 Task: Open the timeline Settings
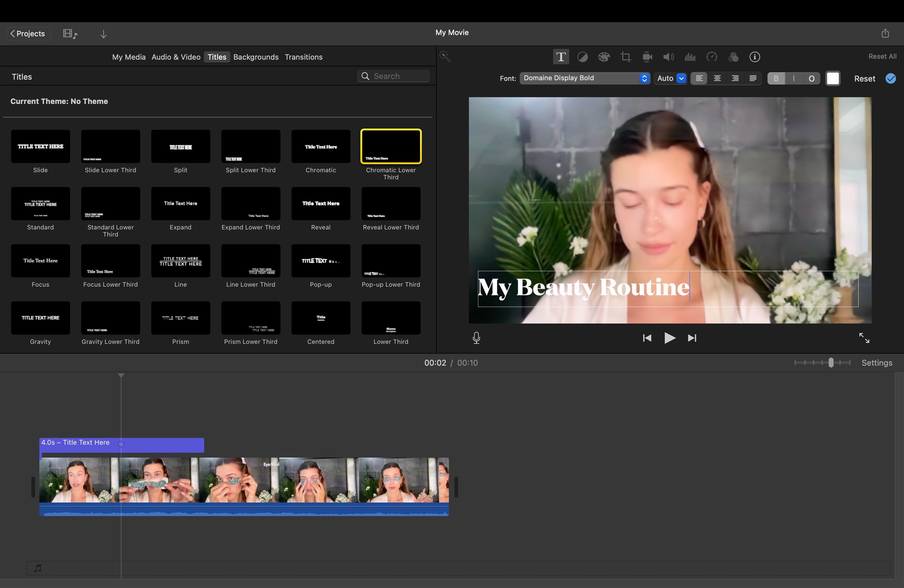[x=877, y=363]
